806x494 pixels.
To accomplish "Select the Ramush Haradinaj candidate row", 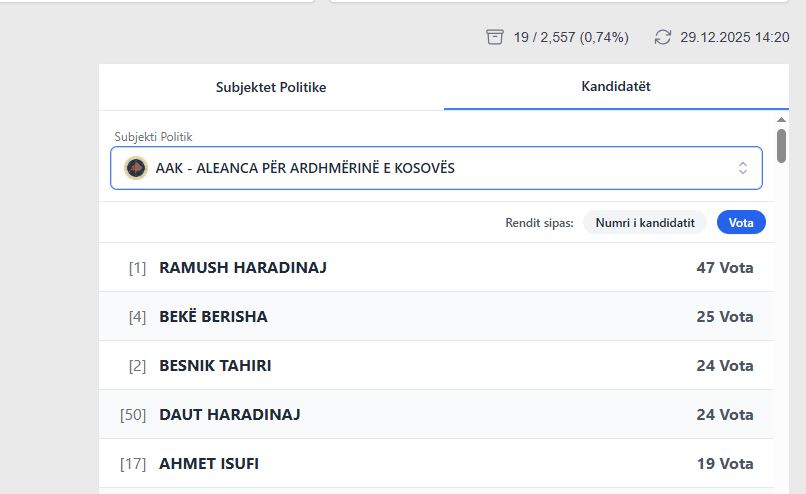I will (x=435, y=268).
